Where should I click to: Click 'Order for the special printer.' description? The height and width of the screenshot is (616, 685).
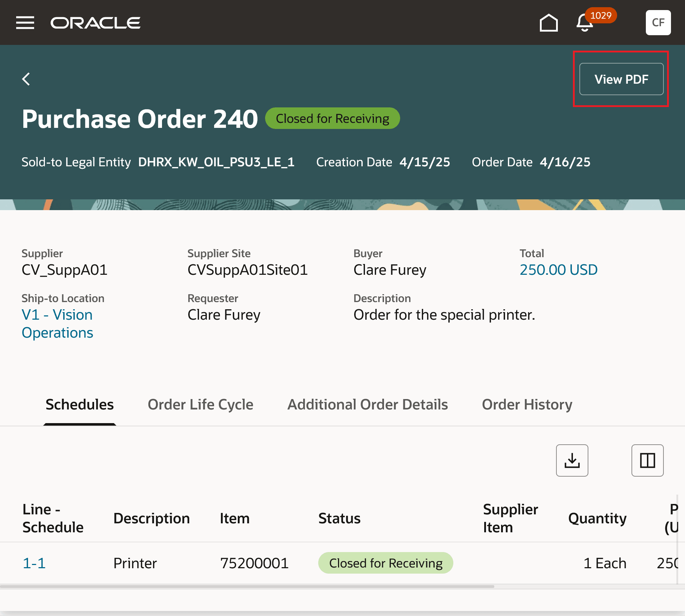pyautogui.click(x=444, y=315)
